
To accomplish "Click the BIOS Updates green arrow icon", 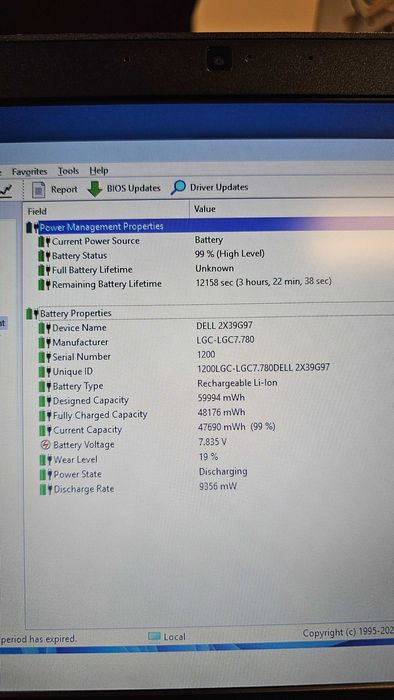I will pyautogui.click(x=95, y=189).
